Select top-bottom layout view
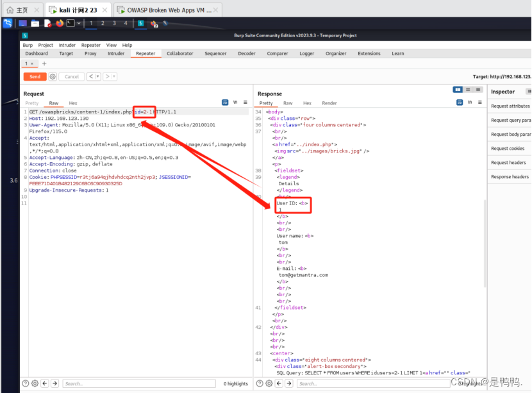This screenshot has width=532, height=393. [468, 90]
